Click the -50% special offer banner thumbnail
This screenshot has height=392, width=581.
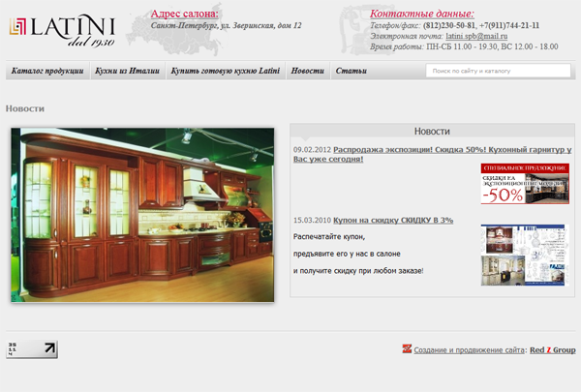click(x=525, y=184)
